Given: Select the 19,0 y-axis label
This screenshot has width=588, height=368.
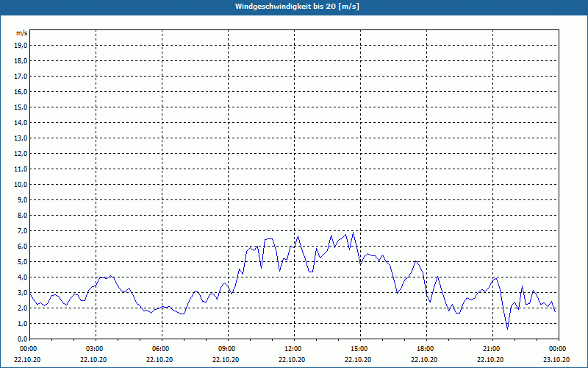Looking at the screenshot, I should tap(21, 46).
